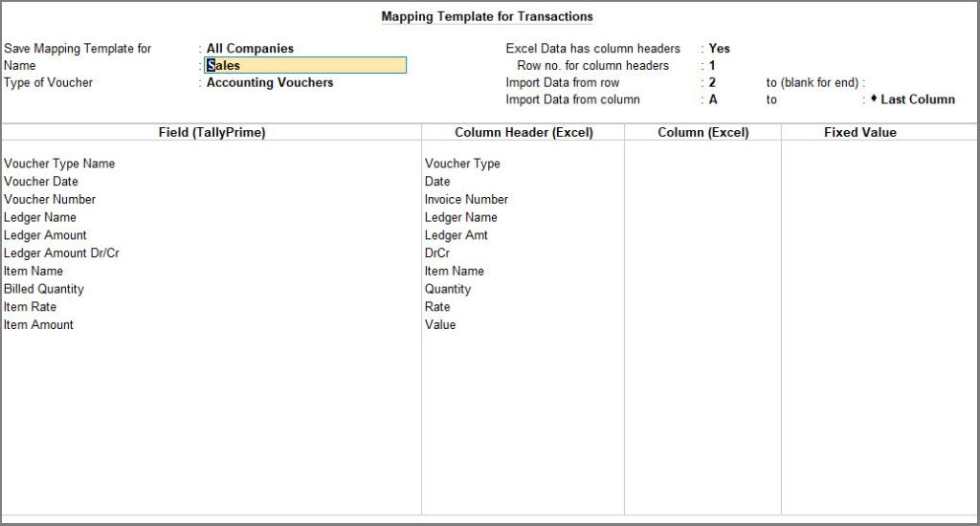980x526 pixels.
Task: Set the row number for column headers
Action: pyautogui.click(x=712, y=66)
